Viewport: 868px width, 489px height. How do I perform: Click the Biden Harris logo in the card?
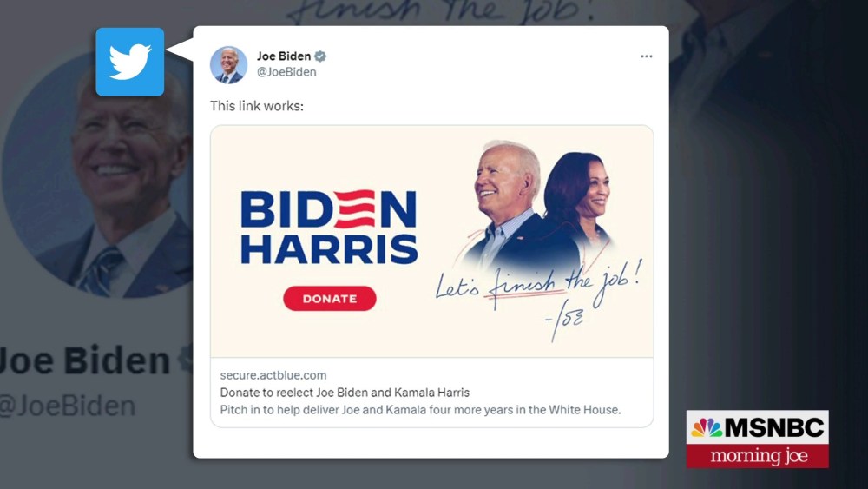point(329,227)
